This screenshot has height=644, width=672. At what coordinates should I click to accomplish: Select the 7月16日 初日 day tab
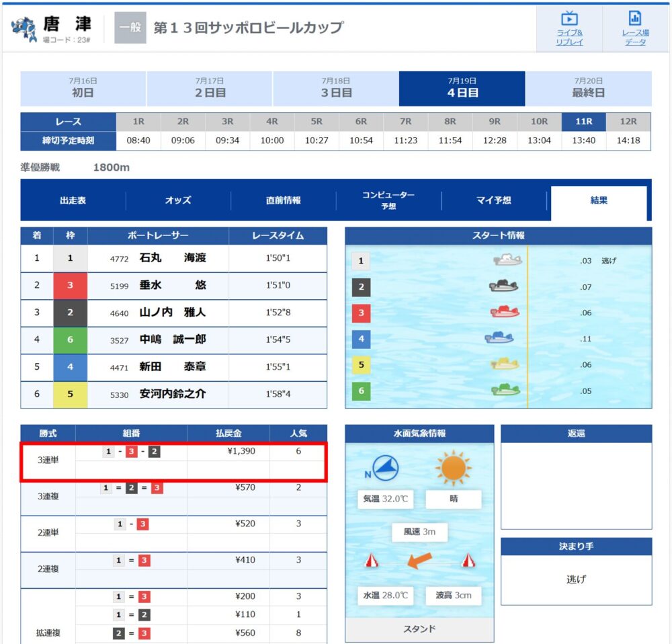click(x=83, y=88)
